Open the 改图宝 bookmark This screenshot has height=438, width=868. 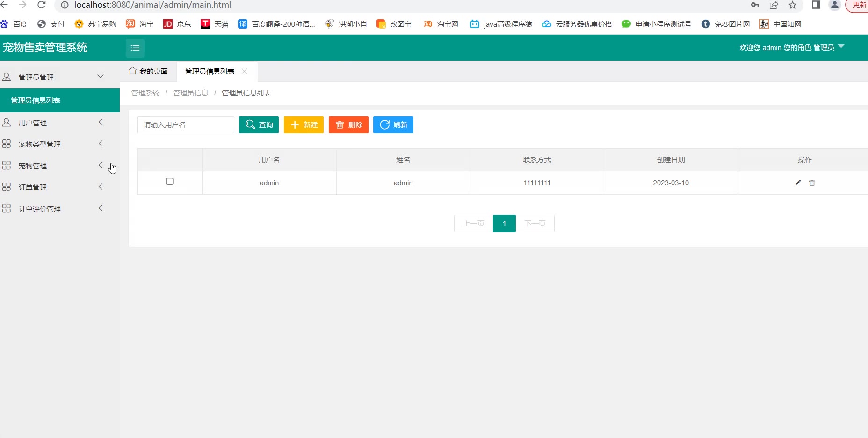(394, 24)
